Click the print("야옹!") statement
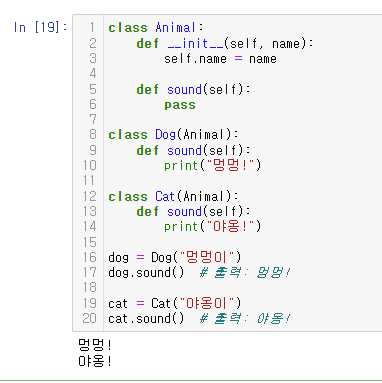The width and height of the screenshot is (382, 383). click(212, 227)
